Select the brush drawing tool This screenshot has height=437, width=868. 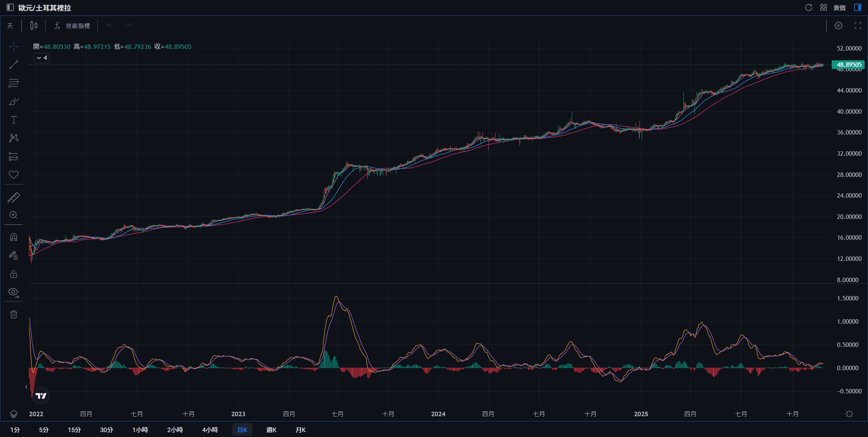[x=13, y=102]
